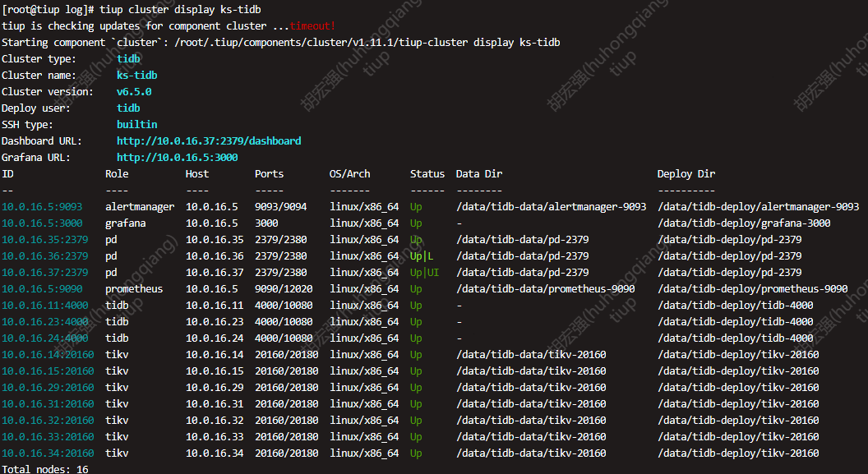The width and height of the screenshot is (868, 474).
Task: Click the Deploy Dir column header
Action: click(x=686, y=174)
